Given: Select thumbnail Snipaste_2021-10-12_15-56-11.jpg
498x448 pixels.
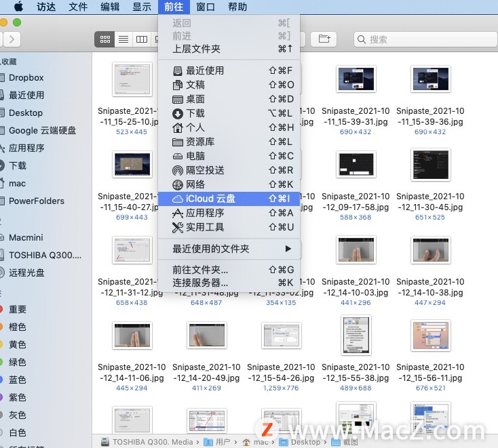Looking at the screenshot, I should tap(430, 335).
